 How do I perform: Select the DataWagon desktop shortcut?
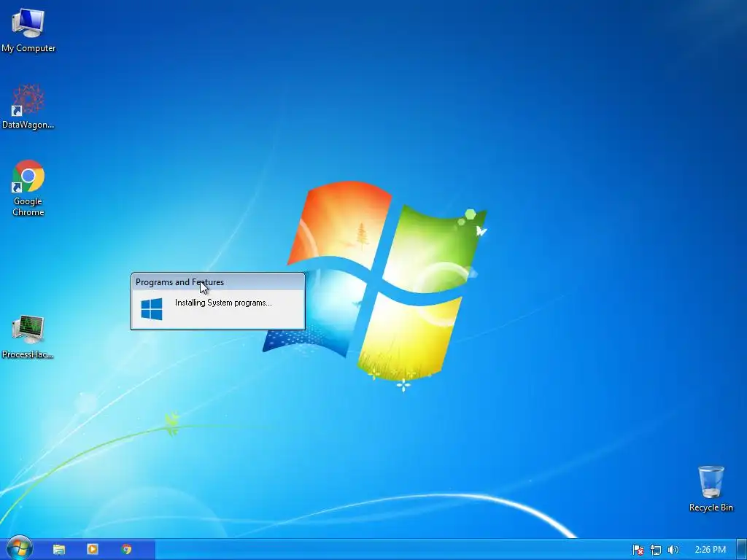[x=28, y=106]
